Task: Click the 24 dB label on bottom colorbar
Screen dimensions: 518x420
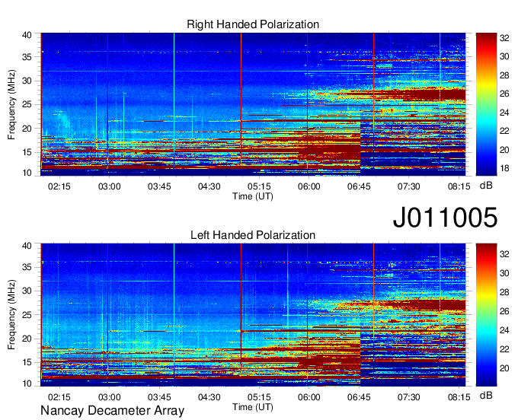Action: point(504,330)
